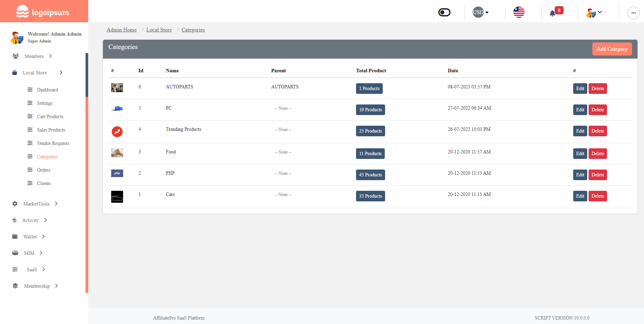This screenshot has height=324, width=644.
Task: Click the Add Category button
Action: (x=612, y=49)
